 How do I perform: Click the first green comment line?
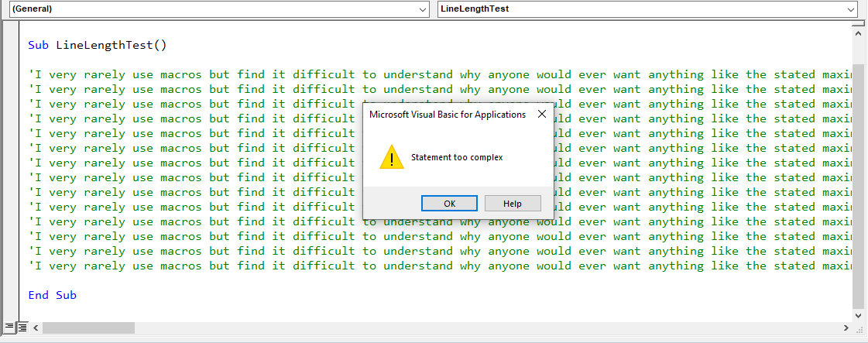coord(440,74)
